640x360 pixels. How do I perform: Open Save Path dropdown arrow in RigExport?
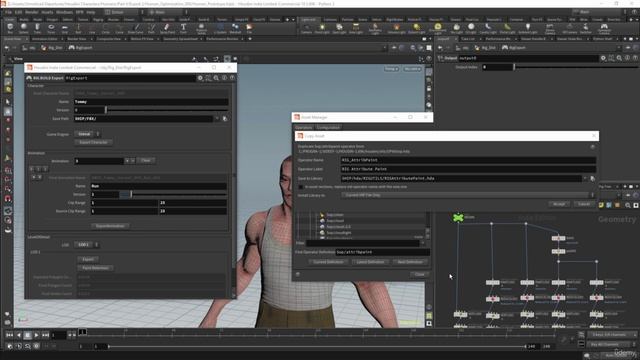pyautogui.click(x=217, y=119)
